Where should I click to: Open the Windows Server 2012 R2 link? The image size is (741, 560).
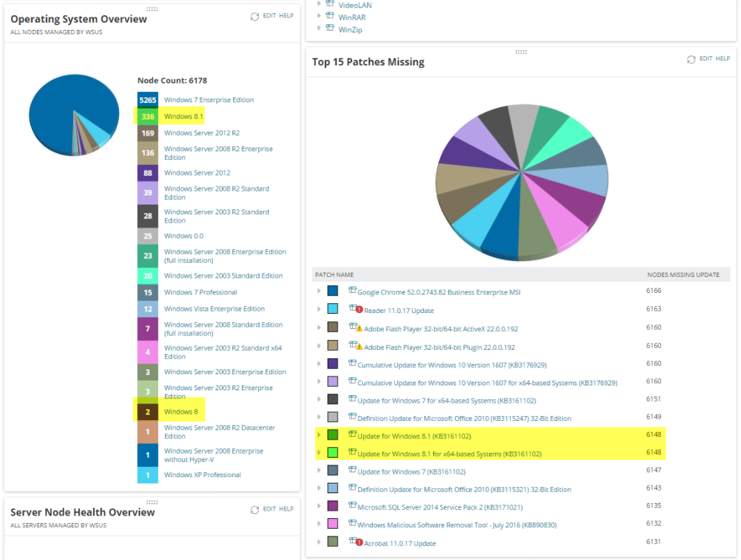(x=202, y=134)
